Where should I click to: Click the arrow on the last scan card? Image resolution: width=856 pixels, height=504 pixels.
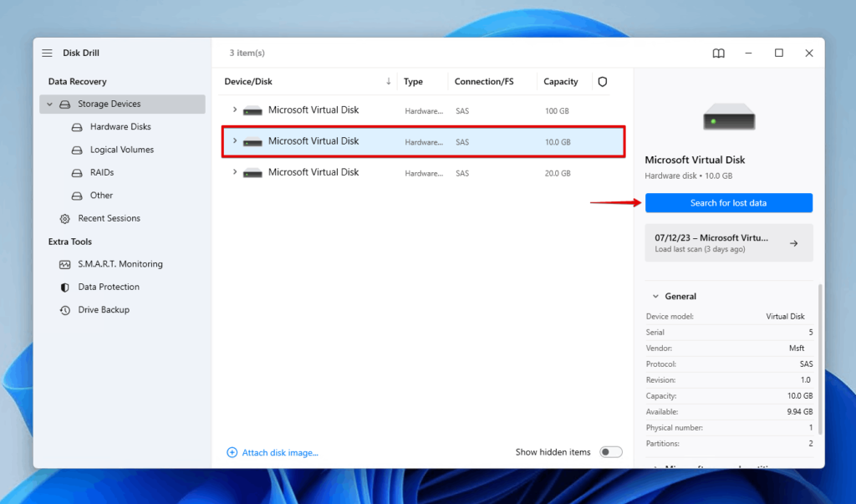(x=794, y=243)
